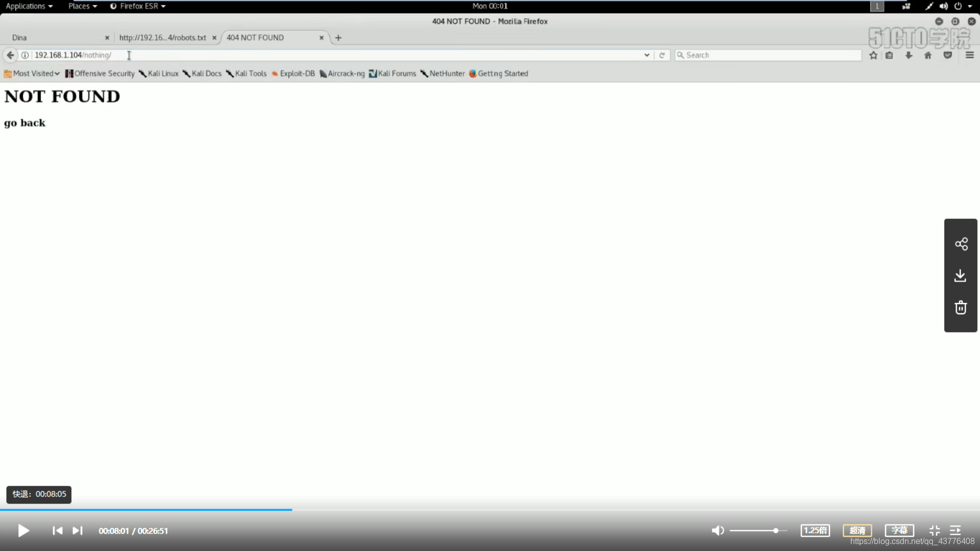Go to home page icon
The image size is (980, 551).
(x=928, y=55)
